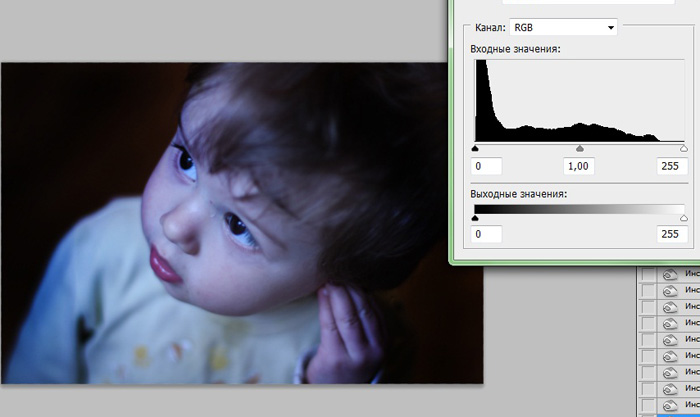
Task: Click the output shadow field showing 0
Action: 486,234
